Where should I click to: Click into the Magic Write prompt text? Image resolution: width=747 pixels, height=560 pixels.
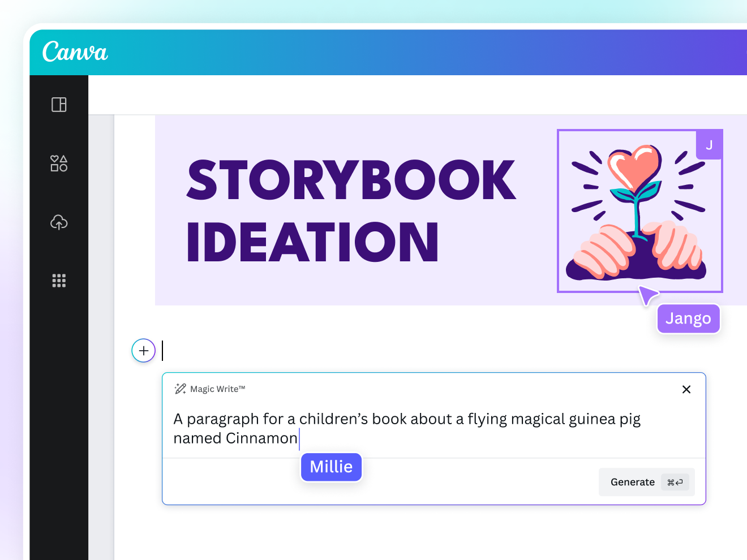[x=406, y=419]
